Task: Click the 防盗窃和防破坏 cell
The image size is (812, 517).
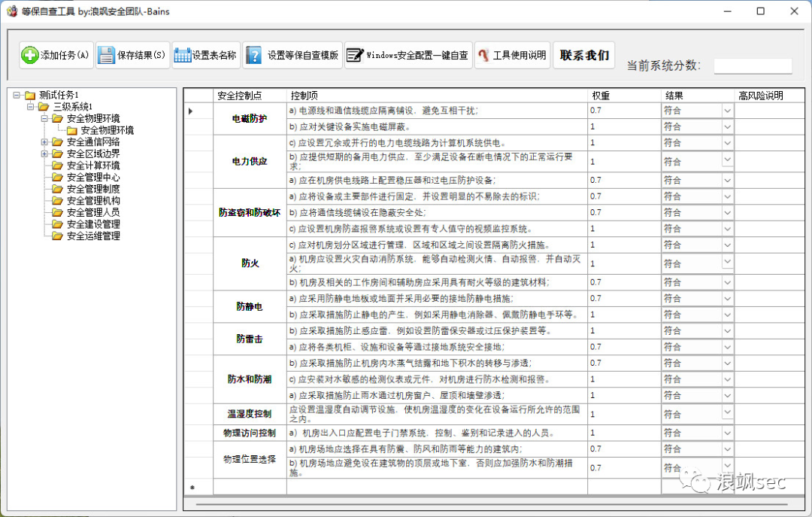Action: coord(250,213)
